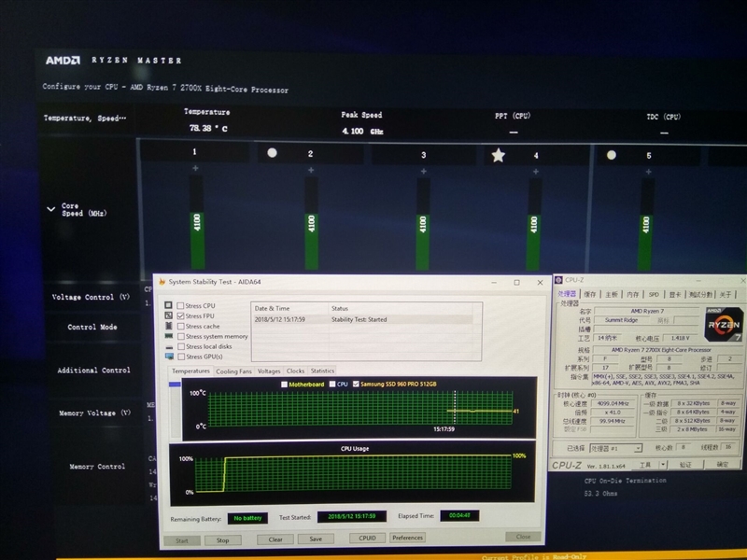Open the 显卡 (Graphics) tab in CPU-Z
Viewport: 747px width, 560px height.
674,295
